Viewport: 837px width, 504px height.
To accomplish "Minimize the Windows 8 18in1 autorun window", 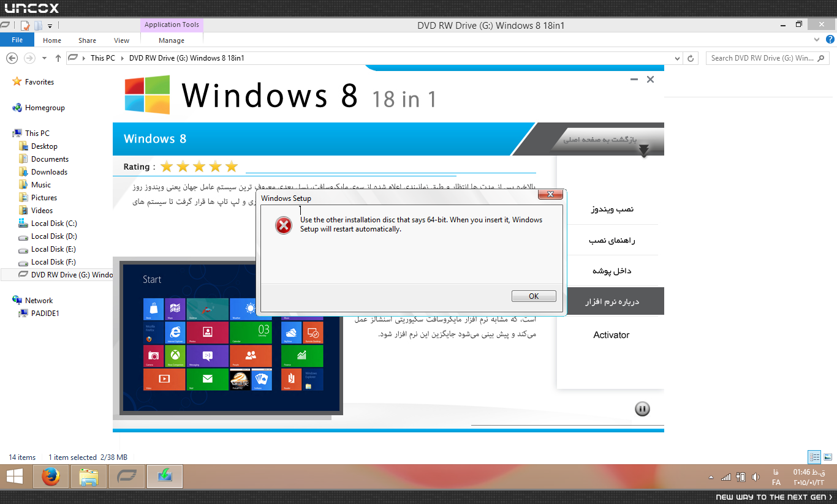I will coord(634,80).
